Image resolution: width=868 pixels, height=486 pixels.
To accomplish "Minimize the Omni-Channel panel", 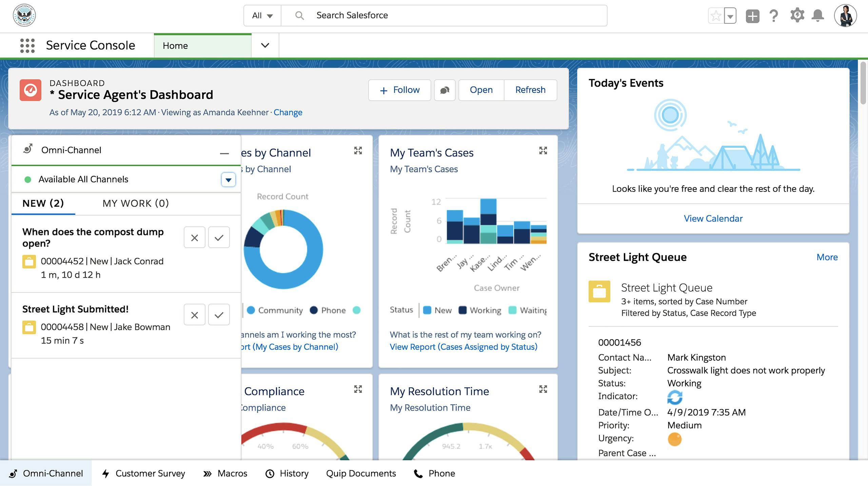I will tap(224, 154).
